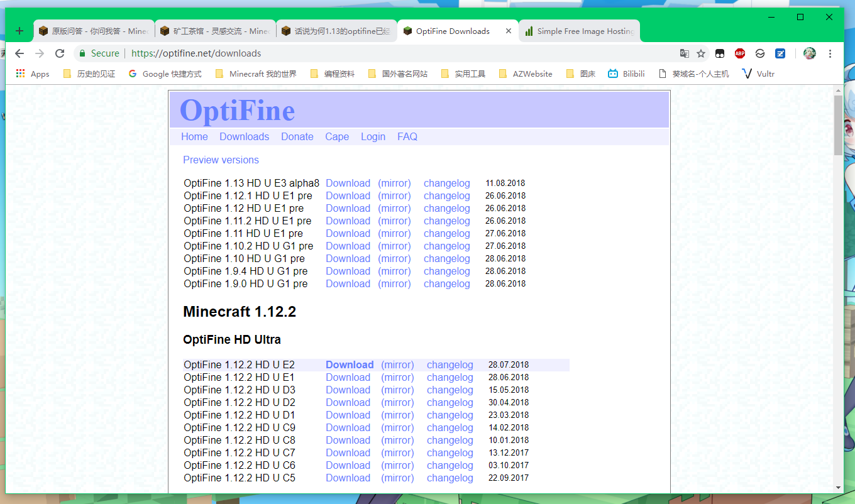855x504 pixels.
Task: Expand the 国外著名网站 bookmark folder
Action: tap(398, 74)
